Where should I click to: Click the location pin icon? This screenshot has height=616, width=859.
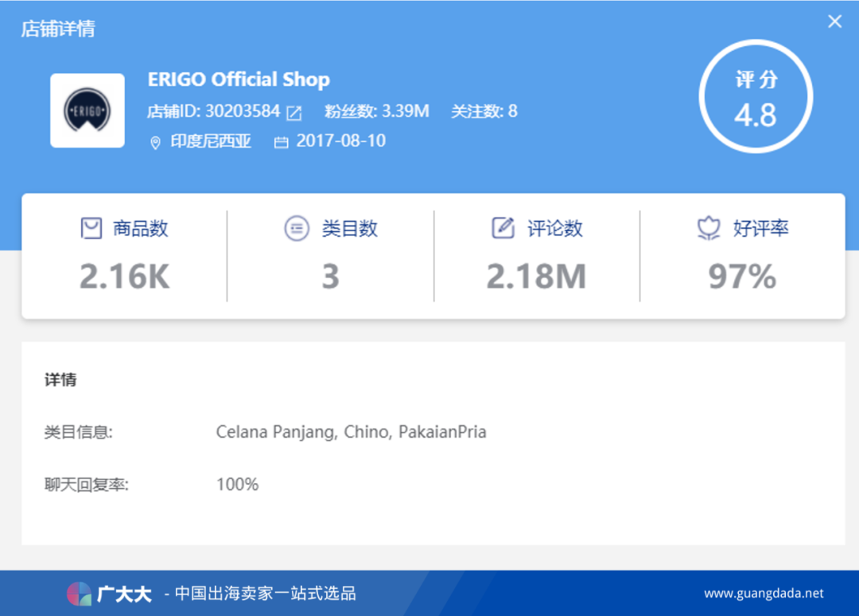point(156,142)
